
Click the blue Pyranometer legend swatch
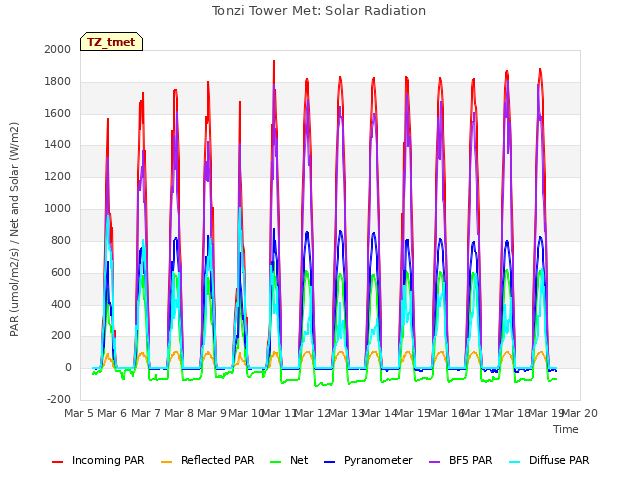tap(329, 462)
